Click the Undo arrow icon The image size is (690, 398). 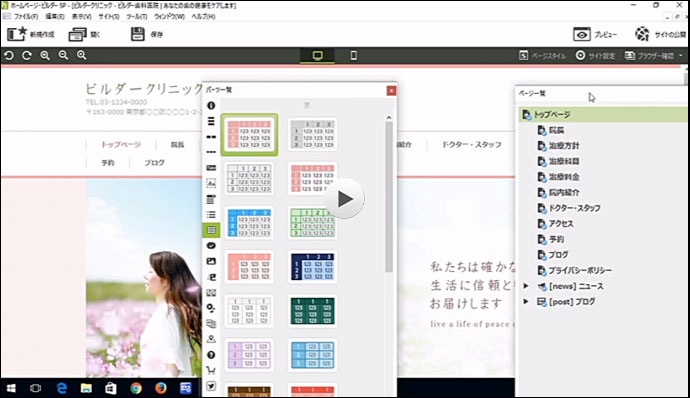pyautogui.click(x=9, y=55)
